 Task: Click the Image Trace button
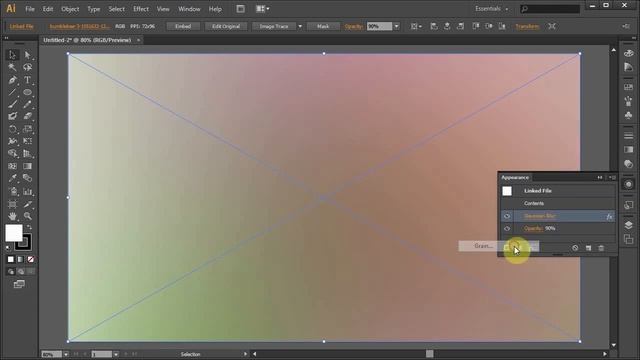pos(274,26)
